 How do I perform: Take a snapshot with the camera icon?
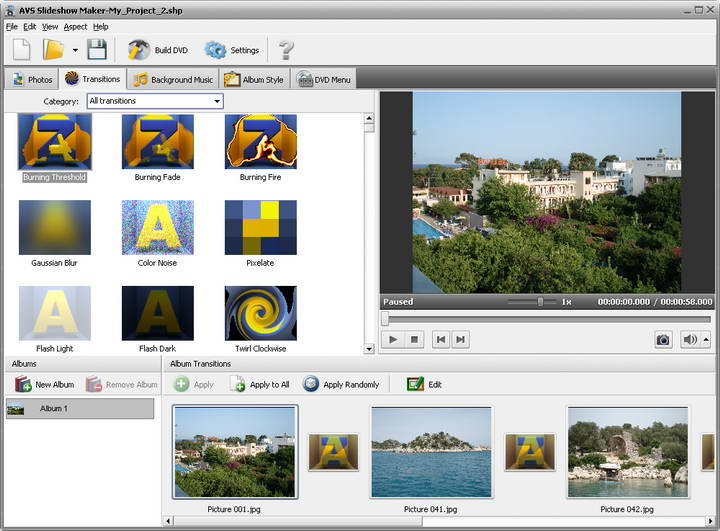pyautogui.click(x=663, y=339)
